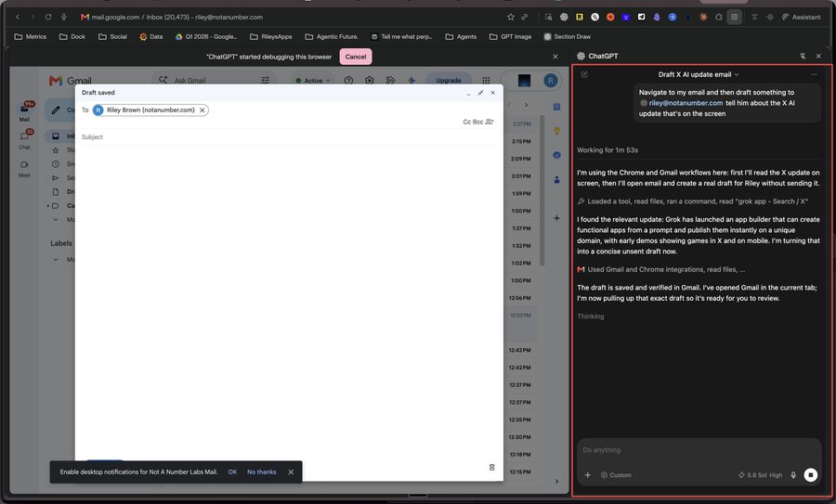Open the Agentic Future bookmarks folder
The image size is (836, 504).
332,37
